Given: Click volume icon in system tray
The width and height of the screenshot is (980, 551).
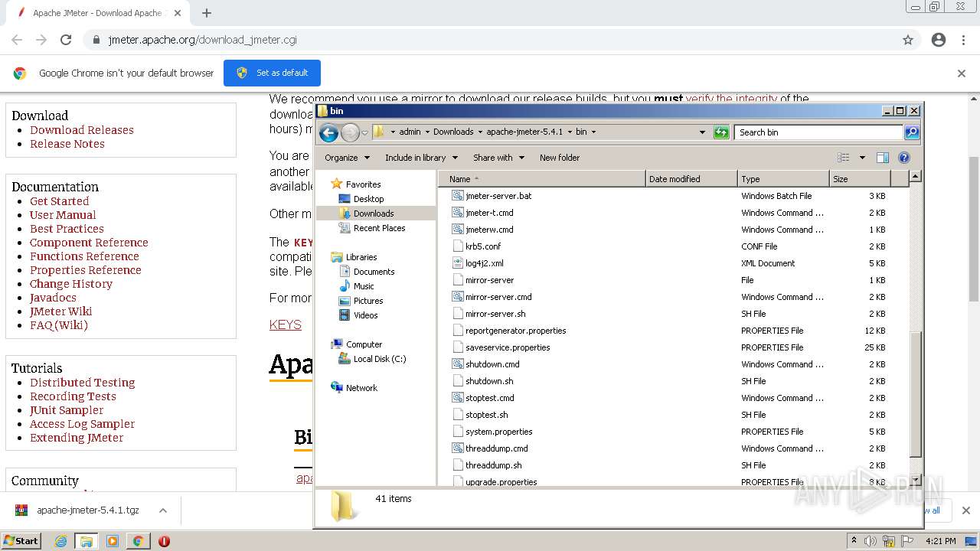Looking at the screenshot, I should [871, 541].
